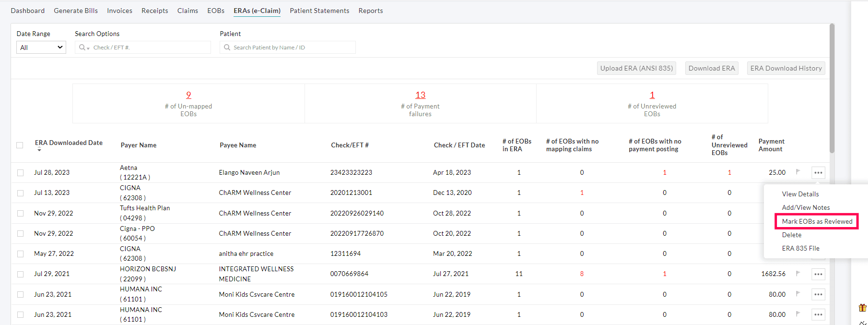Click the magnifier icon in Patient search
The image size is (868, 325).
(x=227, y=48)
